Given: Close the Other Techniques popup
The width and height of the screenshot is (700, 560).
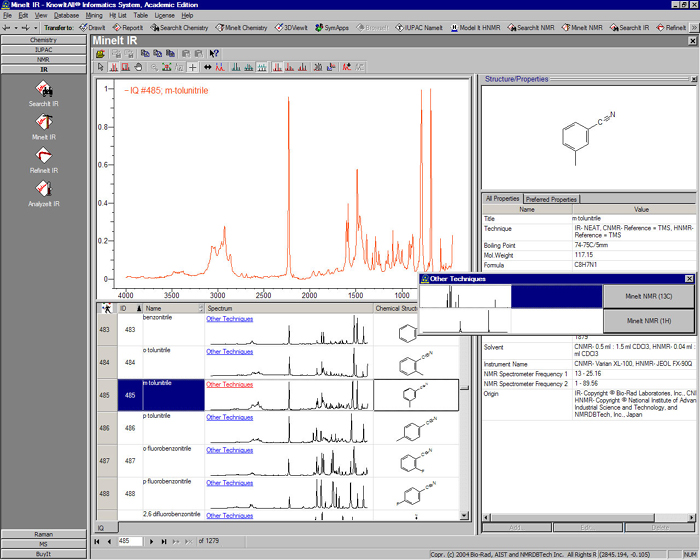Looking at the screenshot, I should tap(689, 279).
